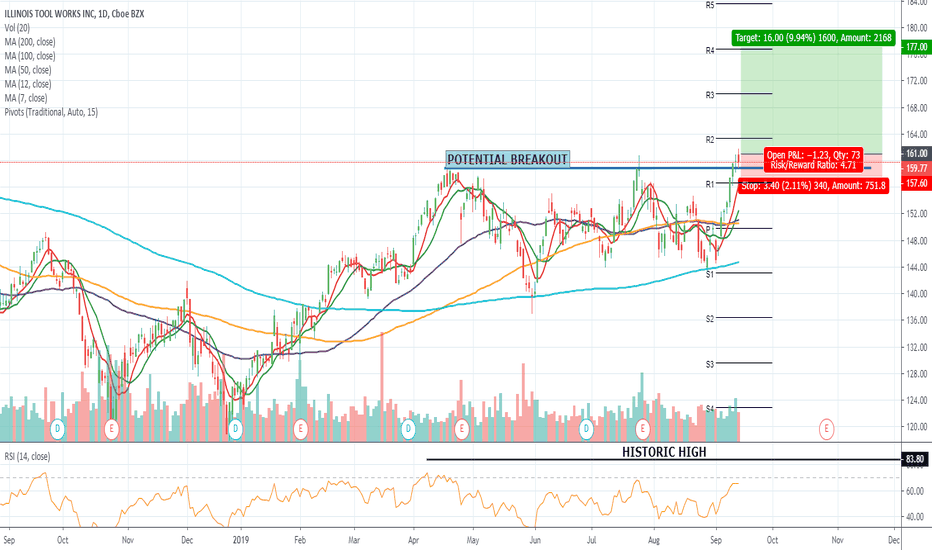Click the red 159.77 current price tag
Screen dimensions: 932x550
[917, 169]
